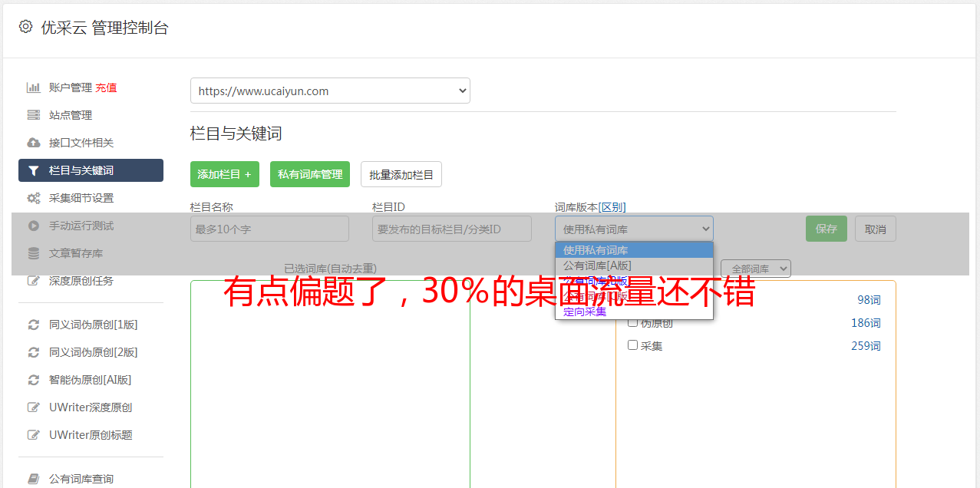Click the 已选词库(自动去重) label
The width and height of the screenshot is (980, 488).
[x=330, y=269]
